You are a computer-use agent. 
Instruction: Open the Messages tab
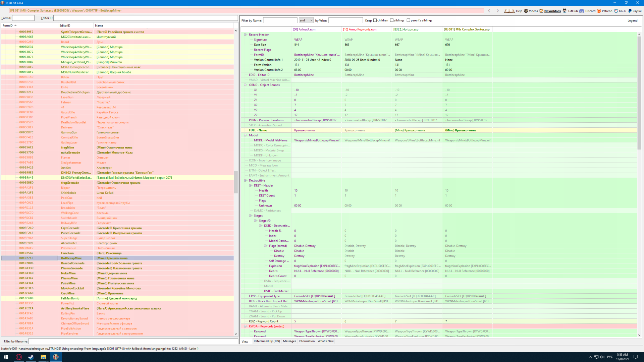coord(289,341)
